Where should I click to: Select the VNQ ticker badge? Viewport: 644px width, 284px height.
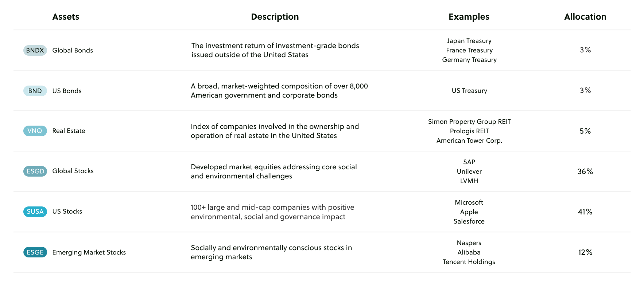[x=35, y=131]
